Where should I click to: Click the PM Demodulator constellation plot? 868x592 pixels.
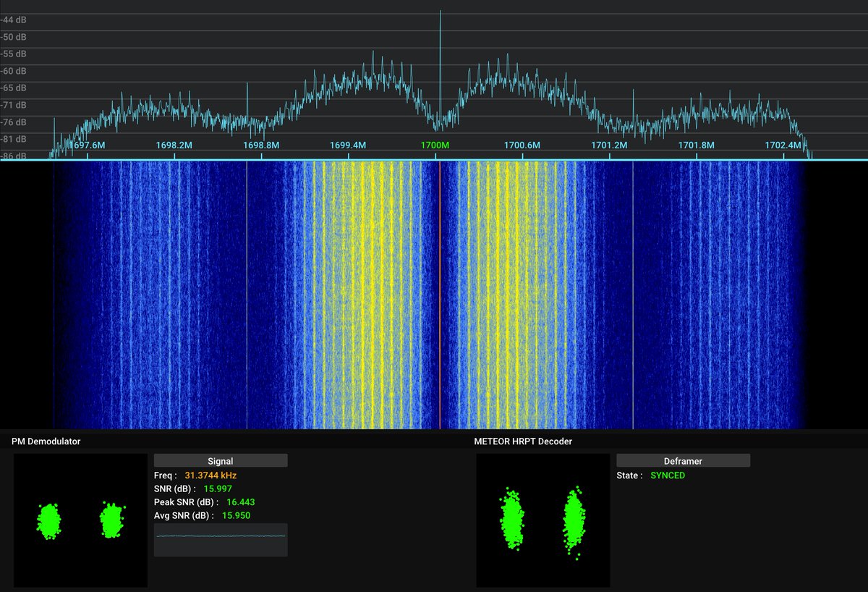point(80,520)
